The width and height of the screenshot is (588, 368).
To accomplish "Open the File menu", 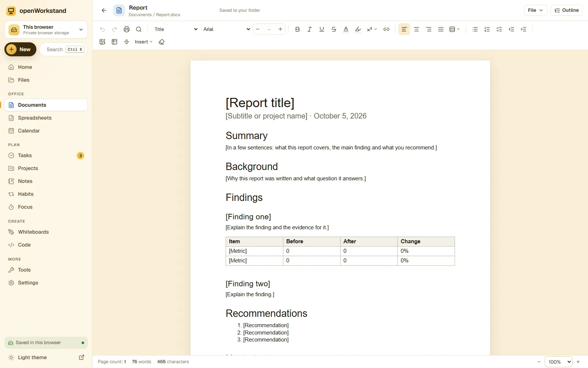I will [535, 10].
